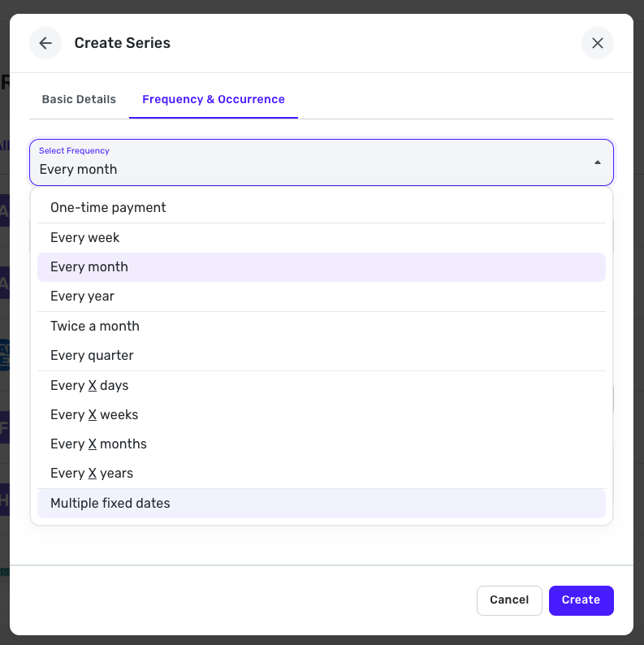Viewport: 644px width, 645px height.
Task: Choose Every week frequency
Action: pyautogui.click(x=85, y=238)
